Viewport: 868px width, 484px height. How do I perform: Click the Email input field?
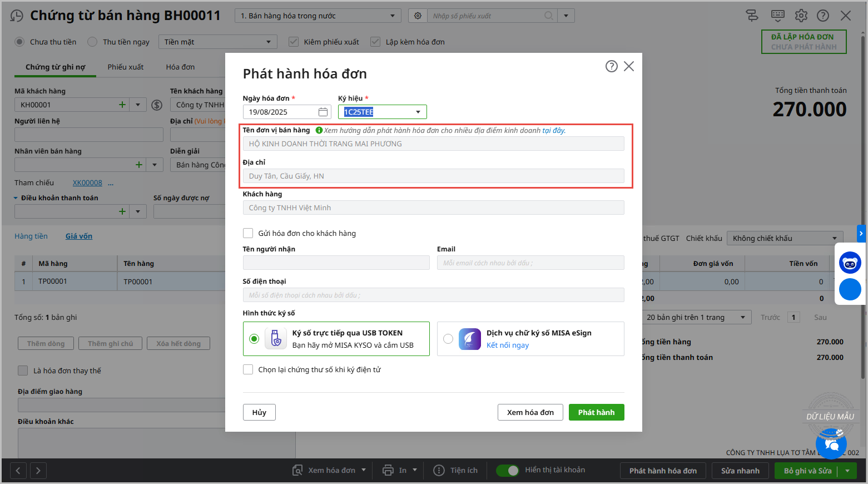point(530,263)
